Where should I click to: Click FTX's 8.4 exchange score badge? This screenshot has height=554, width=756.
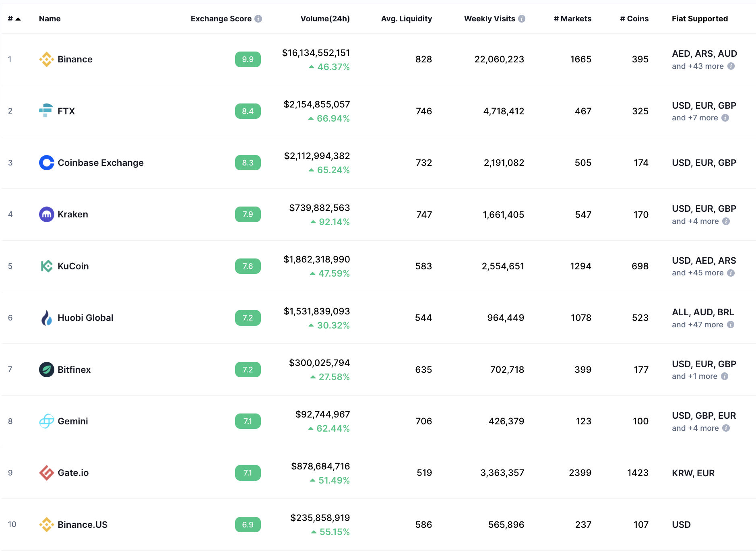248,111
